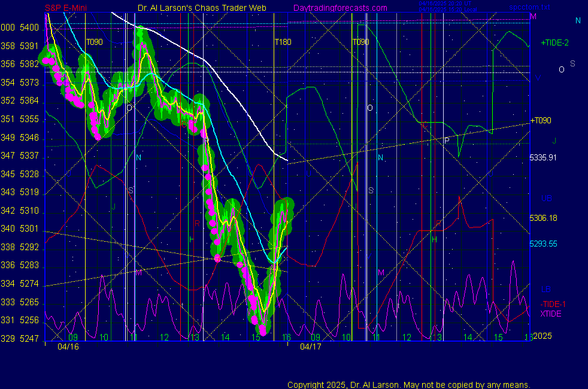588x389 pixels.
Task: Click the 5306.18 yellow price value
Action: (x=544, y=218)
